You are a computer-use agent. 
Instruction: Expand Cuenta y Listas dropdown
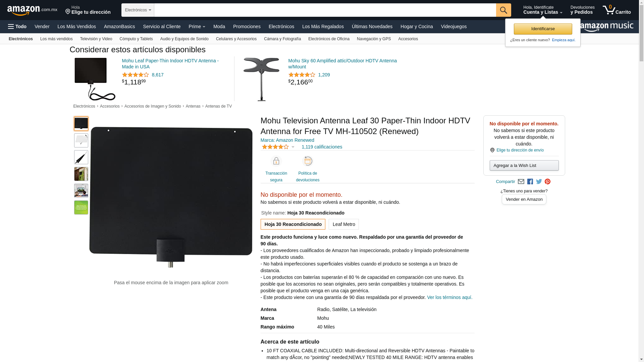coord(543,10)
